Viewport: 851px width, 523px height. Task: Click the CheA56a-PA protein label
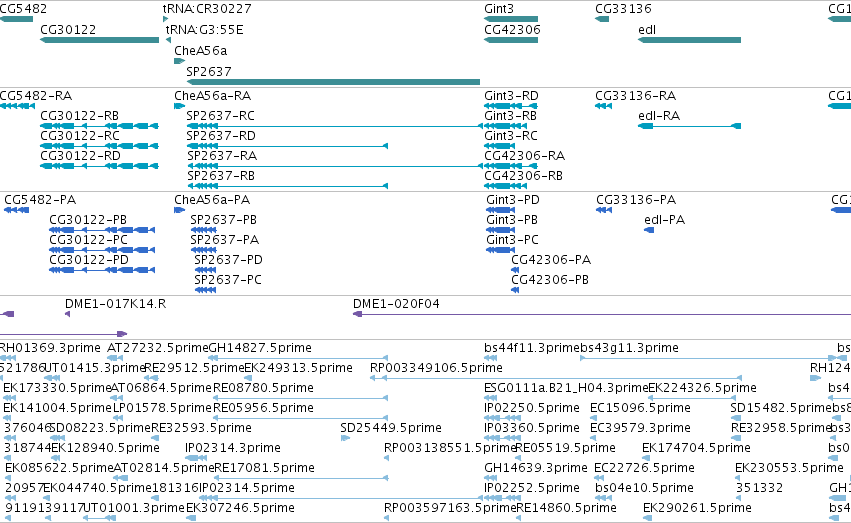(x=212, y=200)
